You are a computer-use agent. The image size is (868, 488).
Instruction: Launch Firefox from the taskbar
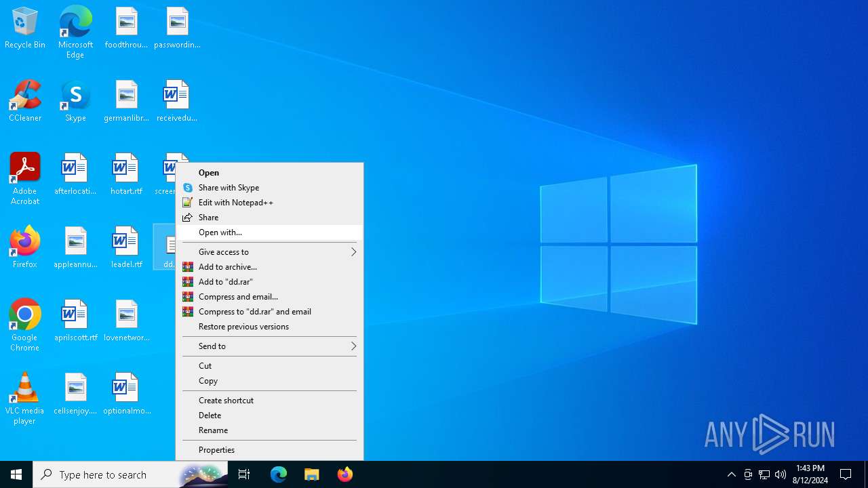point(345,474)
